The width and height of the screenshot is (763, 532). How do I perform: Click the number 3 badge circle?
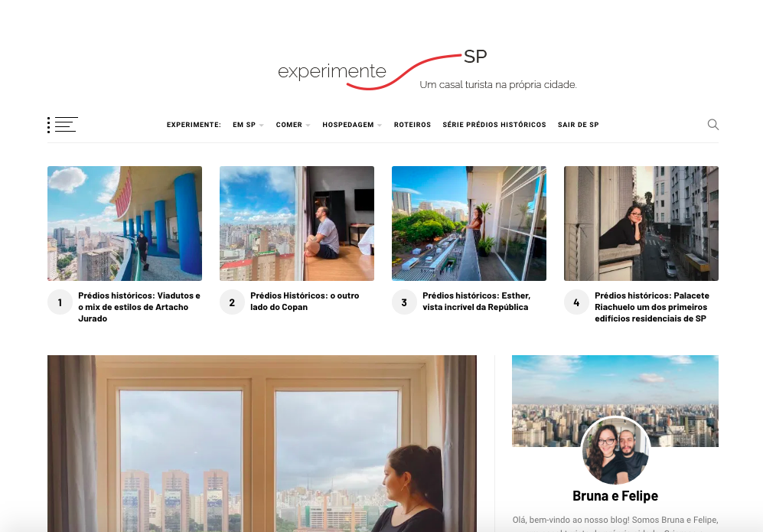tap(404, 302)
